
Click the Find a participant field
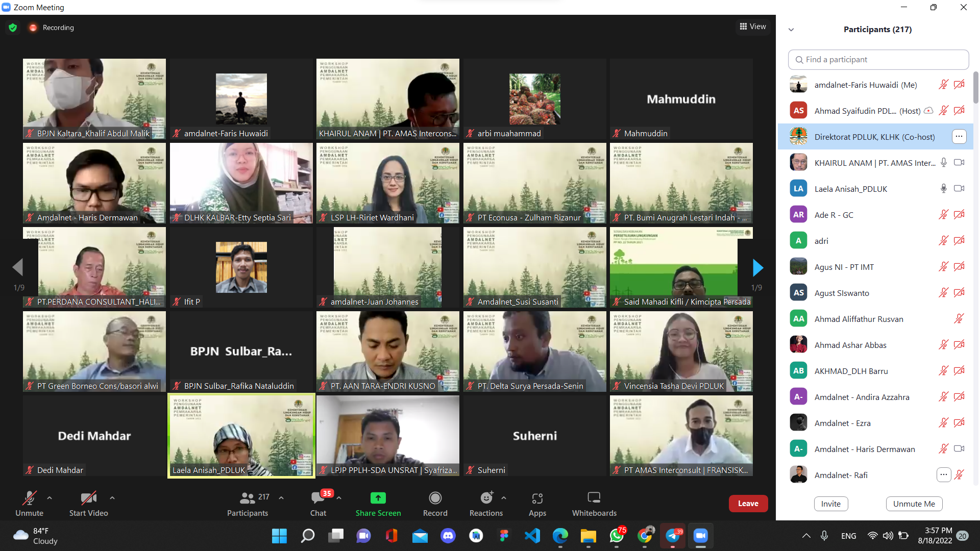tap(878, 60)
